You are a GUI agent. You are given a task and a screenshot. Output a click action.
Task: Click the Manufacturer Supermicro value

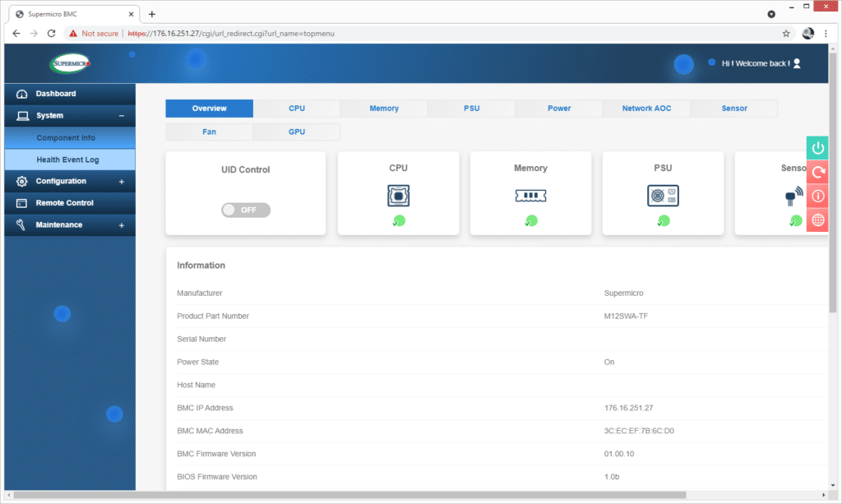pyautogui.click(x=623, y=293)
